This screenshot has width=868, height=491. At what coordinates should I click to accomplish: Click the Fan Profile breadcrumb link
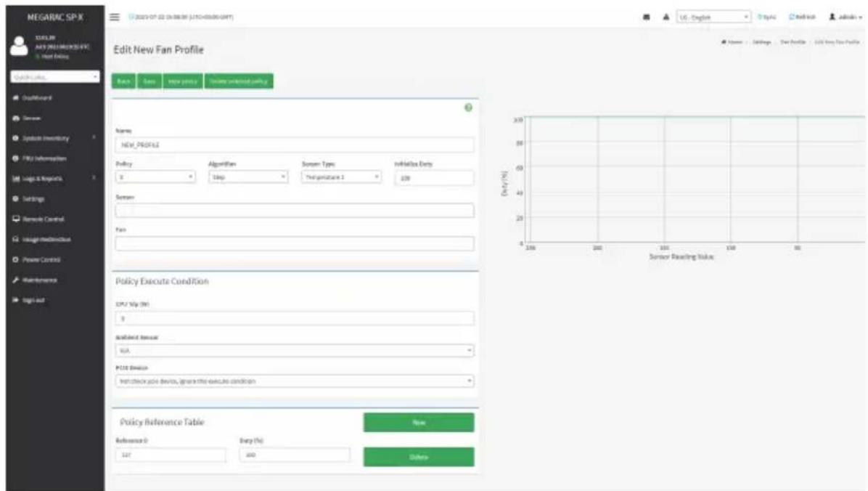793,42
